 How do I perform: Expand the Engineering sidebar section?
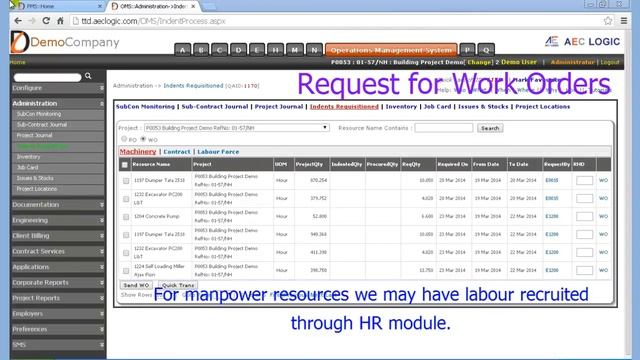click(x=58, y=220)
